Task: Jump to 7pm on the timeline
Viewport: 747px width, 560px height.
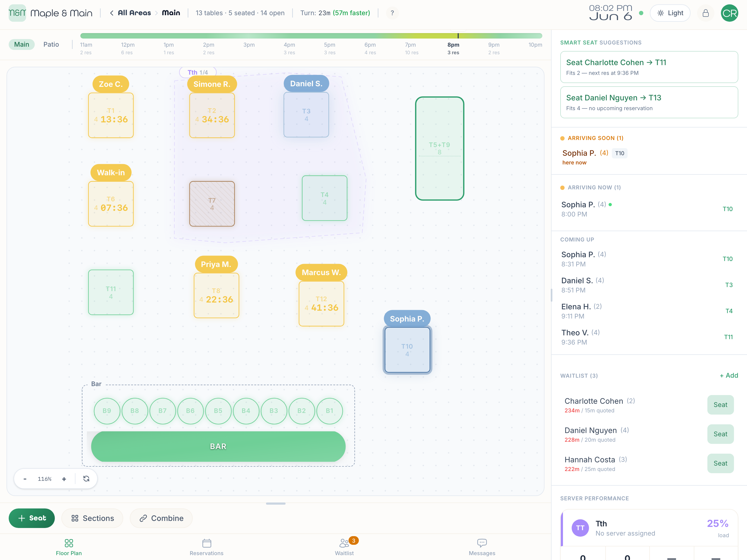Action: pyautogui.click(x=411, y=48)
